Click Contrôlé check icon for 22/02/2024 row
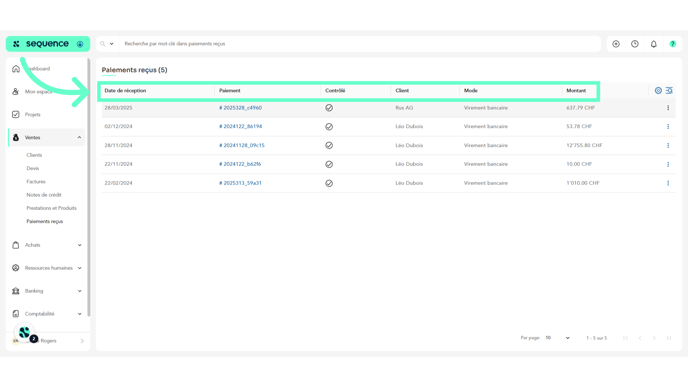 (329, 183)
